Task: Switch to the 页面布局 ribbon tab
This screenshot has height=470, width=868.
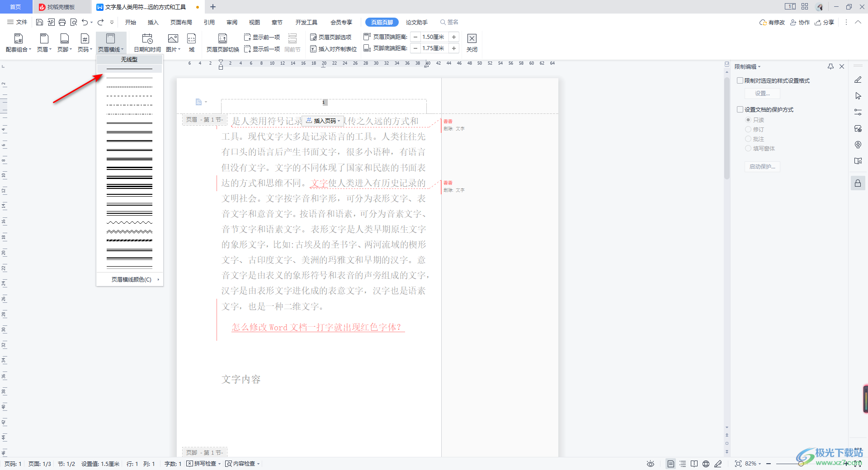Action: pos(181,22)
